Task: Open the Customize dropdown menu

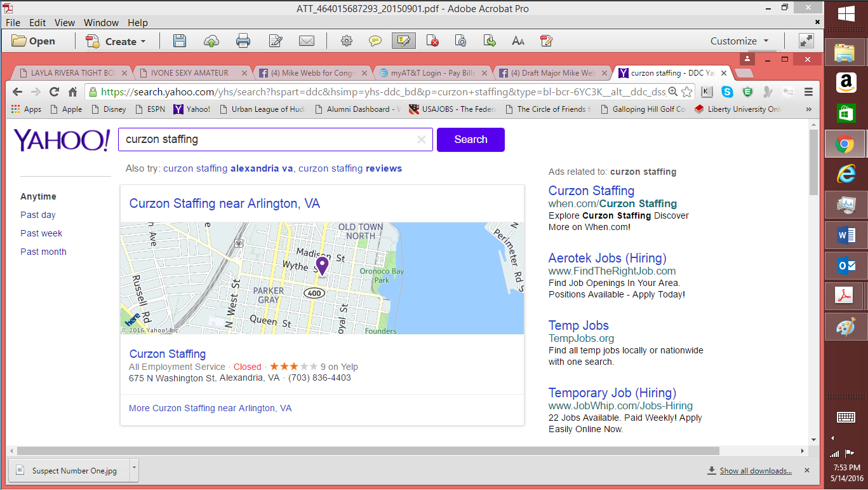Action: (740, 41)
